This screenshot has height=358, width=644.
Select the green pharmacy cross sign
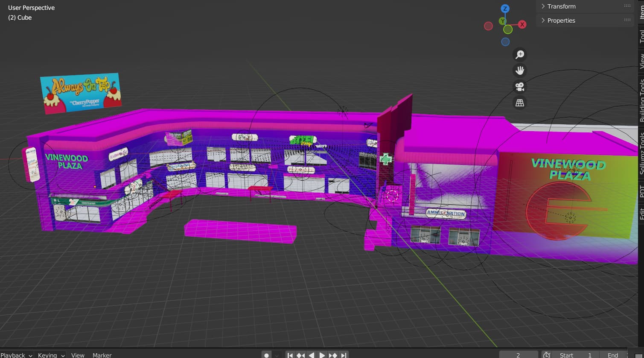(385, 159)
